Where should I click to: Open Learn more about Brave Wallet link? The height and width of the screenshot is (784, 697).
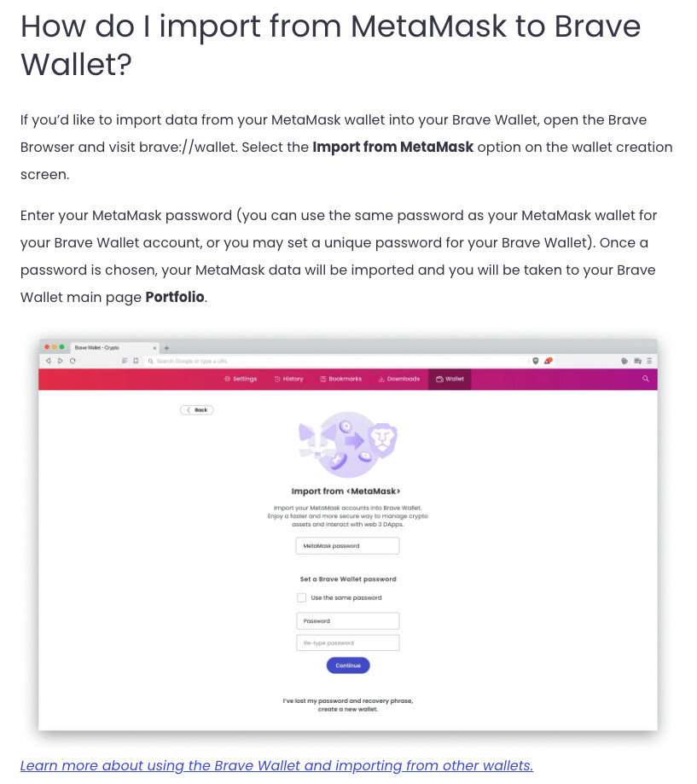[x=276, y=765]
